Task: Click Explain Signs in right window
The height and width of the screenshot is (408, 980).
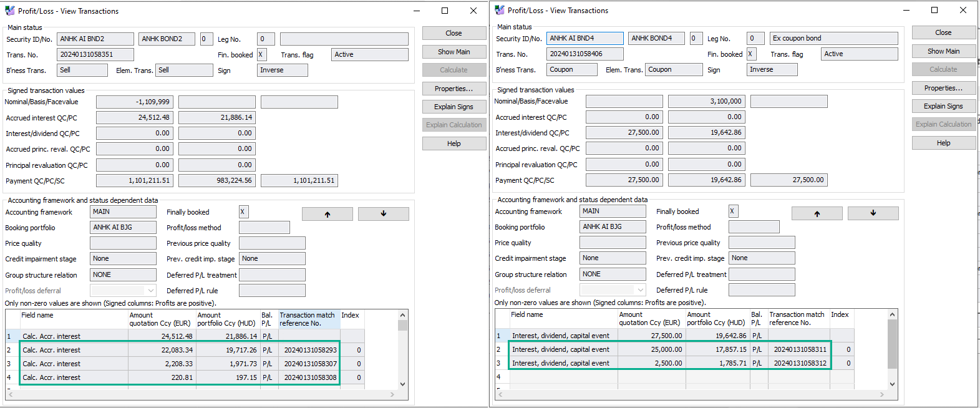Action: [944, 106]
